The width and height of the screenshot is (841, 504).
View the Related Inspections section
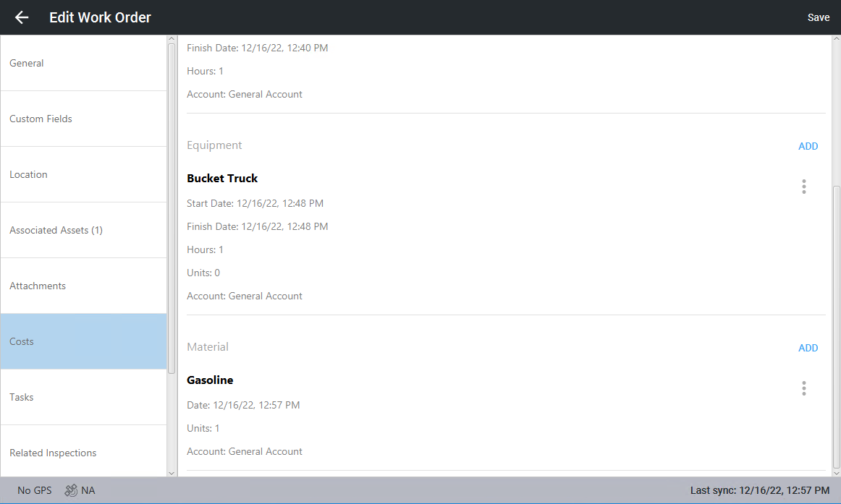[83, 453]
